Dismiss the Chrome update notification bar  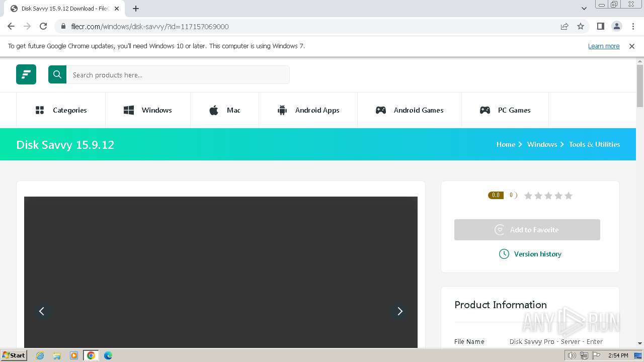[x=632, y=46]
